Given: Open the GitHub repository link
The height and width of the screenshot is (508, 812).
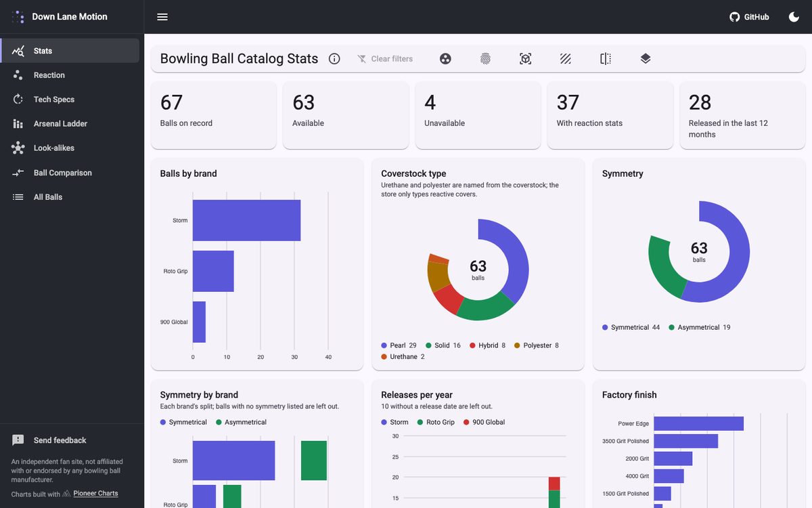Looking at the screenshot, I should [749, 17].
